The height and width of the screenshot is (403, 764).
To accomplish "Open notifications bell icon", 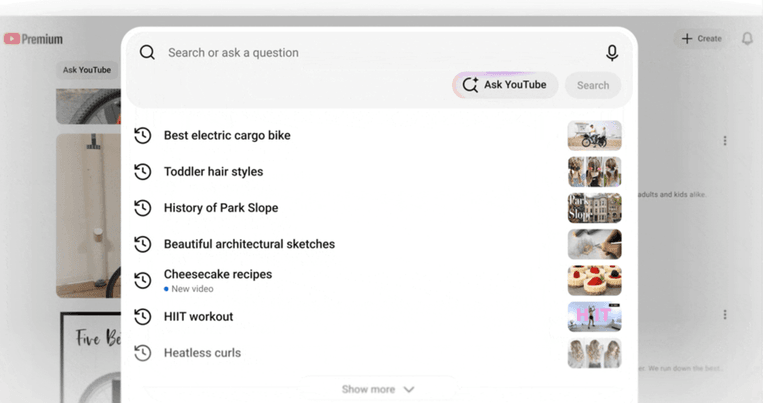I will pos(747,38).
